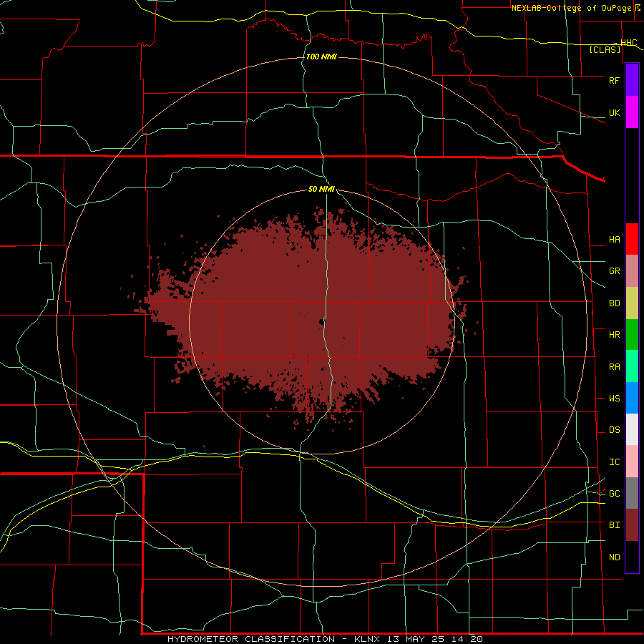Click the '14:20' time stamp
The image size is (644, 644).
467,639
